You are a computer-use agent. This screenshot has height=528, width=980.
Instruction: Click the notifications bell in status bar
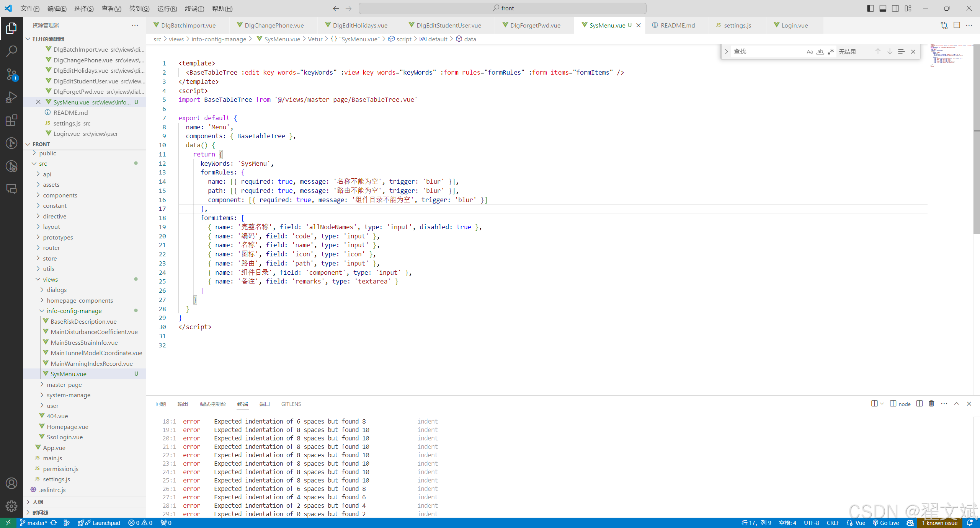[x=970, y=523]
